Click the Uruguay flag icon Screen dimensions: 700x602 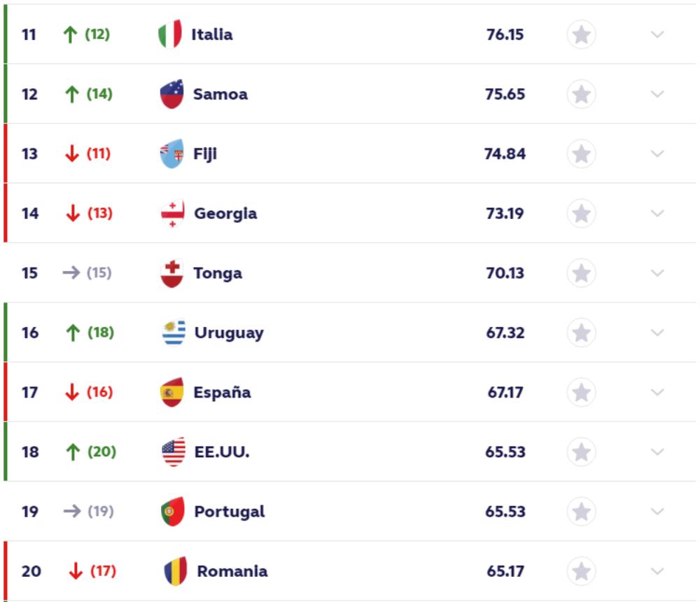click(173, 332)
